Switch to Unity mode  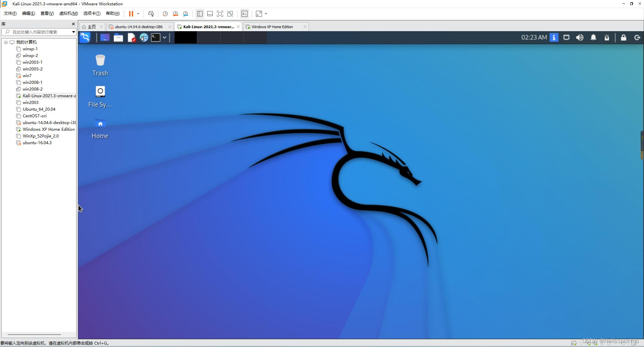(230, 14)
